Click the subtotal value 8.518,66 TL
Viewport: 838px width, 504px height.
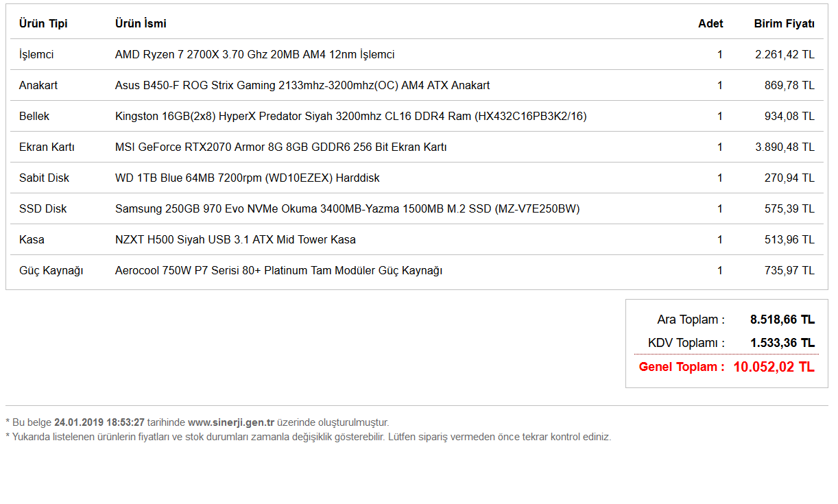(x=782, y=320)
